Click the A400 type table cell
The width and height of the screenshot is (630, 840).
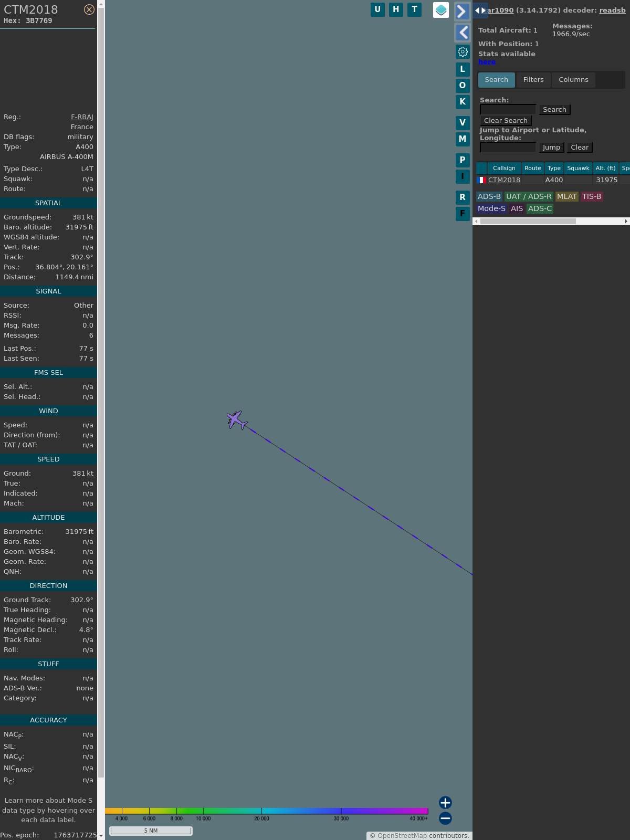coord(554,180)
